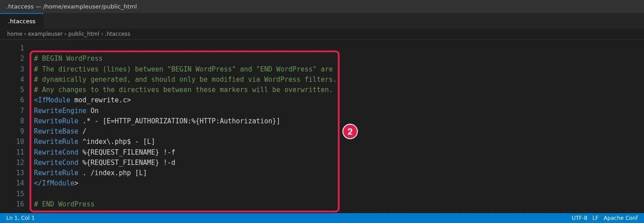Click the RewriteRule with HTTP_AUTHORIZATION
This screenshot has width=644, height=223.
pyautogui.click(x=157, y=121)
